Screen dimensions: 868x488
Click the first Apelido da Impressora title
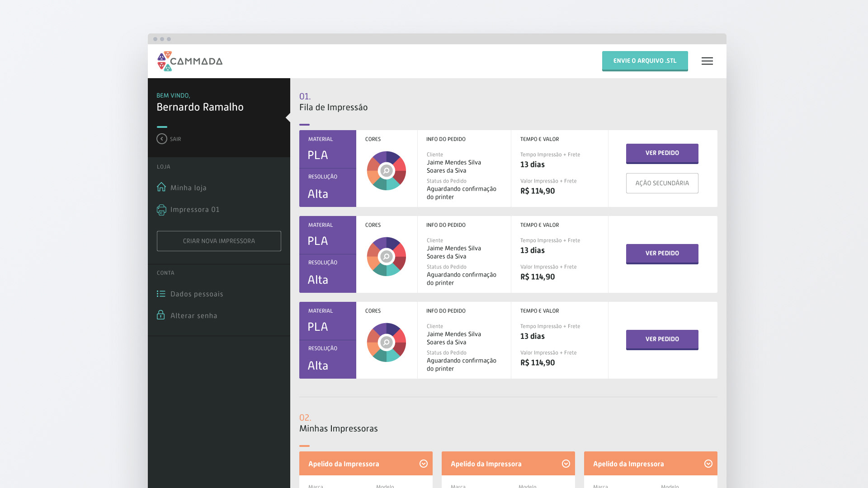(344, 464)
